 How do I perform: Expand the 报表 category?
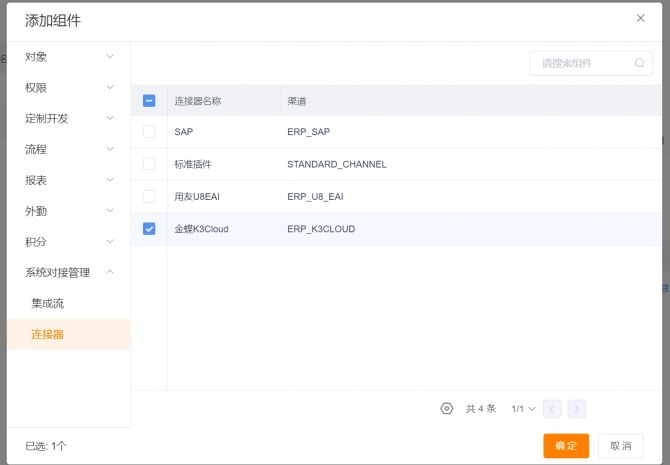click(68, 180)
